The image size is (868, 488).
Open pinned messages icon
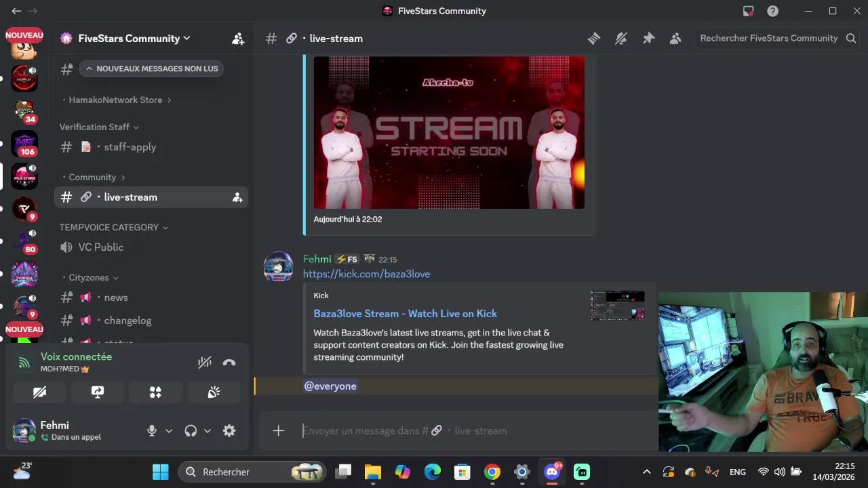(648, 39)
